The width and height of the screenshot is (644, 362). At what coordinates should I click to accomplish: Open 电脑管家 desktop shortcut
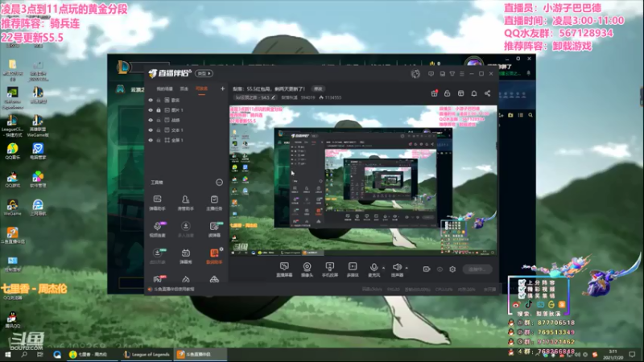tap(38, 151)
